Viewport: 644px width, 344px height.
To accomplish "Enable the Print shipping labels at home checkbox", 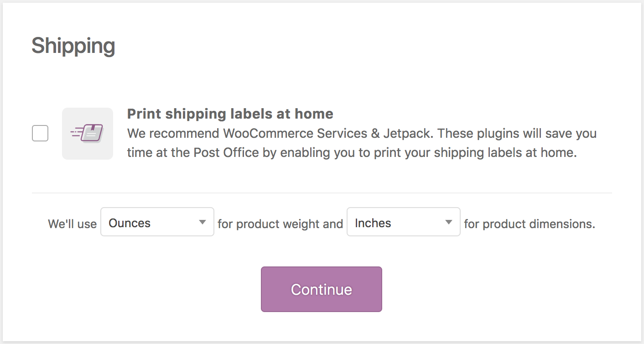I will tap(40, 134).
